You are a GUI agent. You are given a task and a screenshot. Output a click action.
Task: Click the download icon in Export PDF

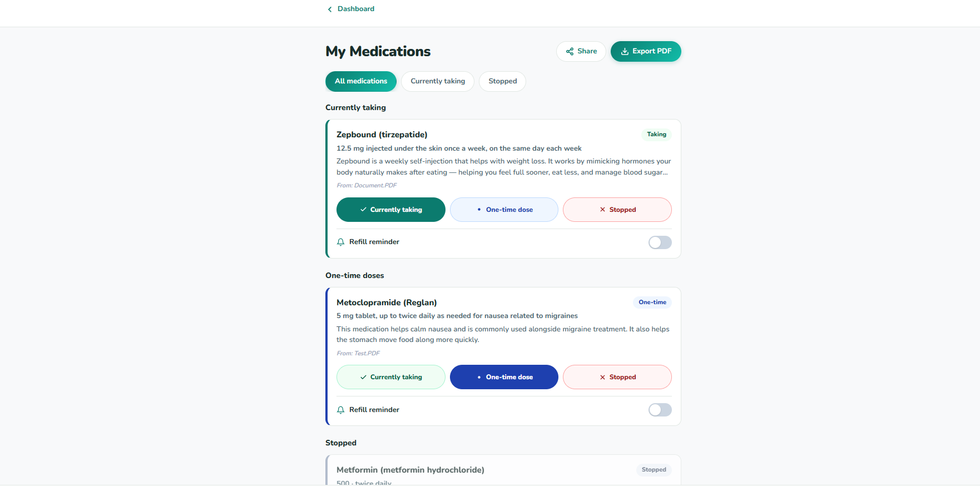[625, 52]
